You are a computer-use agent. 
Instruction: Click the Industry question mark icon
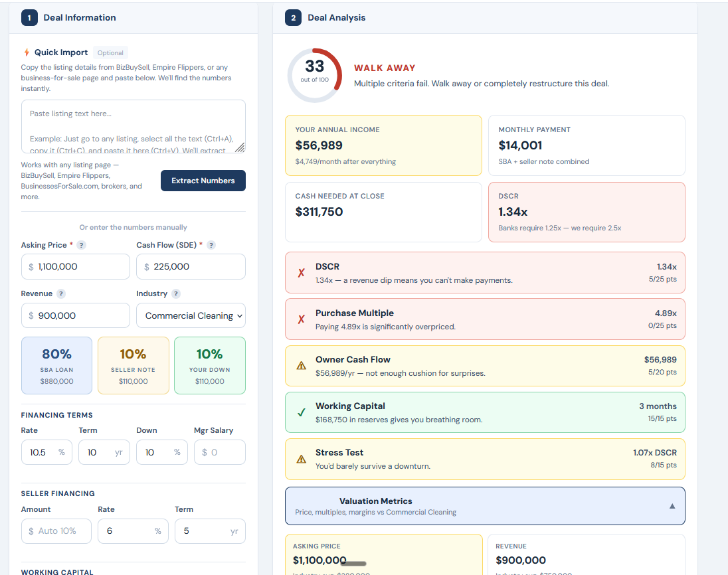pos(177,293)
